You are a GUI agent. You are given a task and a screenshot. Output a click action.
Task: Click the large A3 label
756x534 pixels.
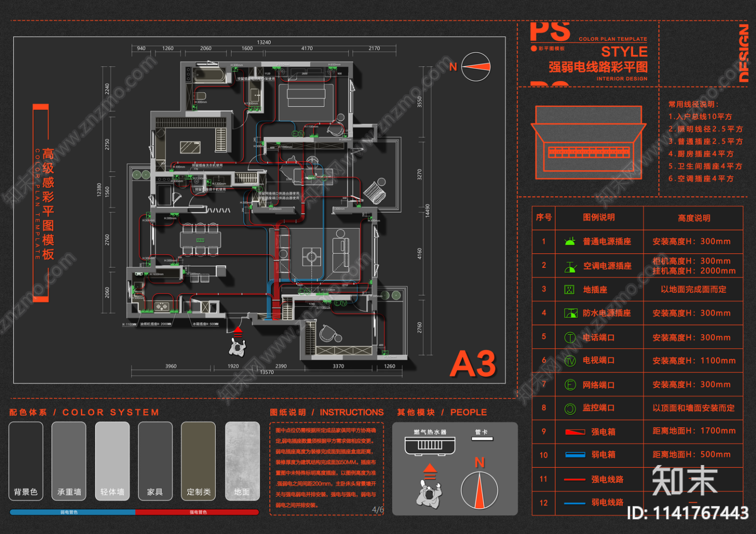[473, 364]
